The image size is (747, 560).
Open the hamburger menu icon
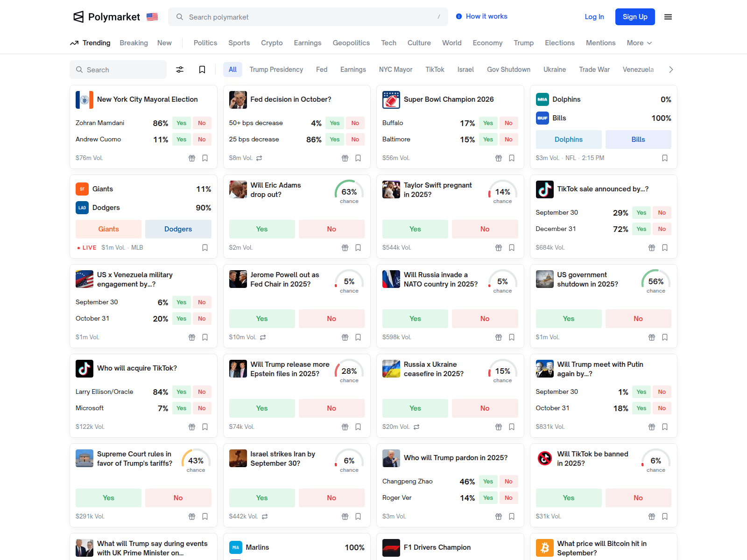pos(668,17)
